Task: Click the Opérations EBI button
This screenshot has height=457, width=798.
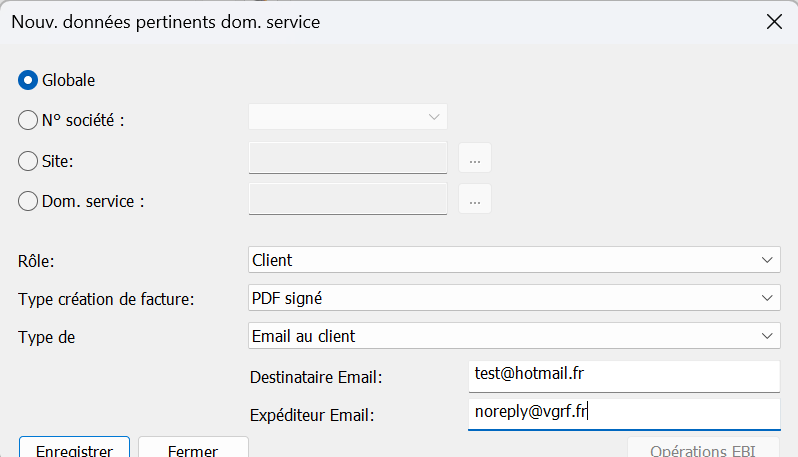Action: (x=703, y=448)
